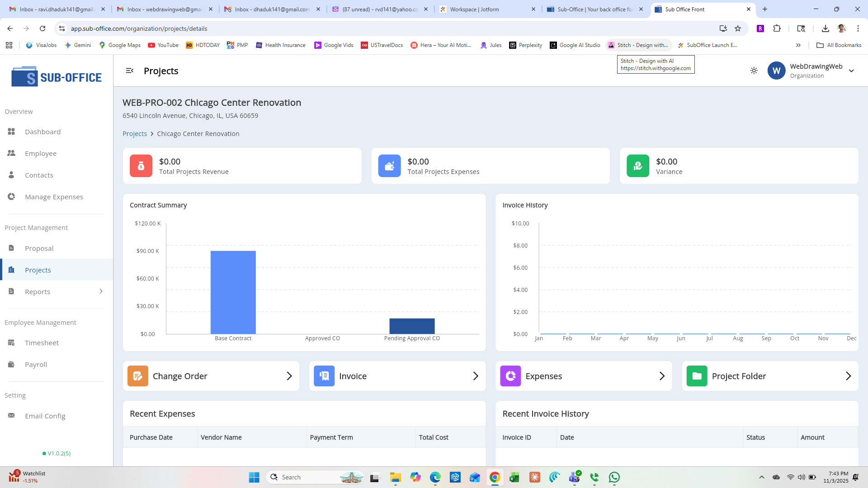Select the Base Contract blue bar
The width and height of the screenshot is (868, 488).
coord(233,292)
